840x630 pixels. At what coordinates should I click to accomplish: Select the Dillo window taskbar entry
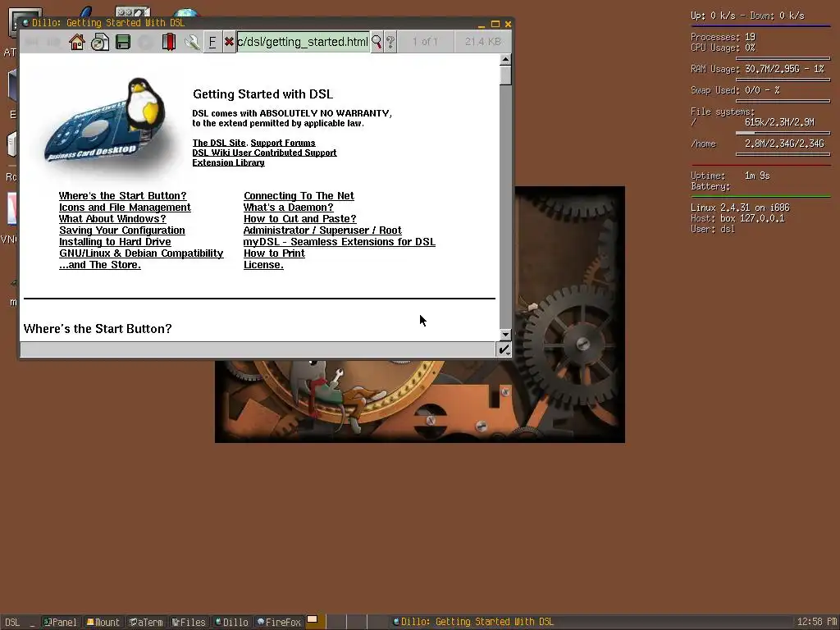473,622
